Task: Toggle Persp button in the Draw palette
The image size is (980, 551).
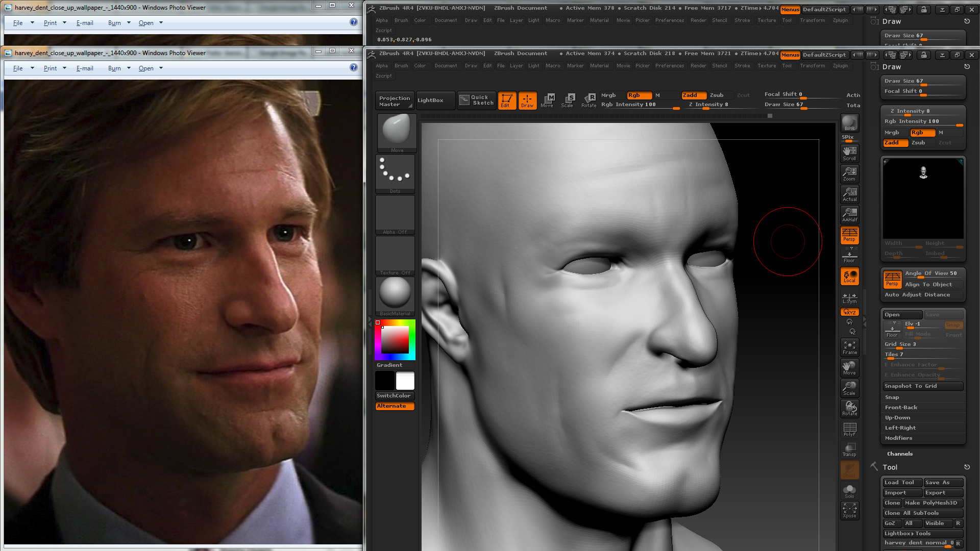Action: pos(892,279)
